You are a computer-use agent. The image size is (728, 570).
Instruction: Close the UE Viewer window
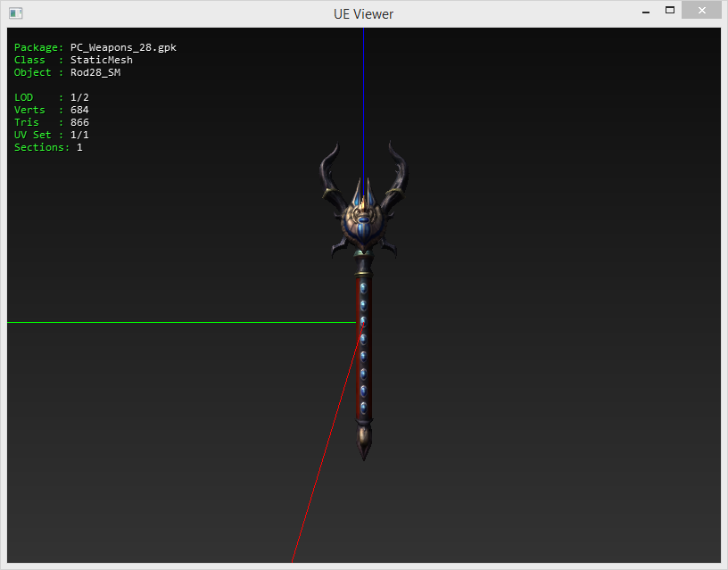point(701,10)
